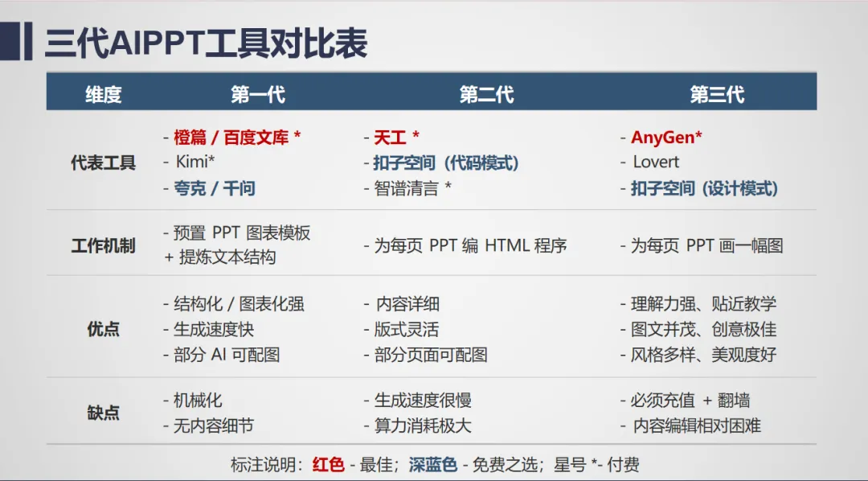This screenshot has width=868, height=481.
Task: Click the legend text 星号 *- 付费
Action: [596, 464]
